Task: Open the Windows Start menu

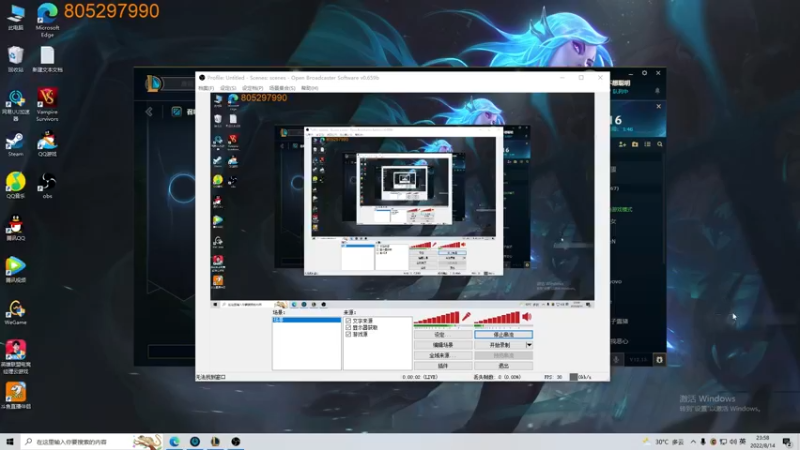Action: tap(10, 441)
